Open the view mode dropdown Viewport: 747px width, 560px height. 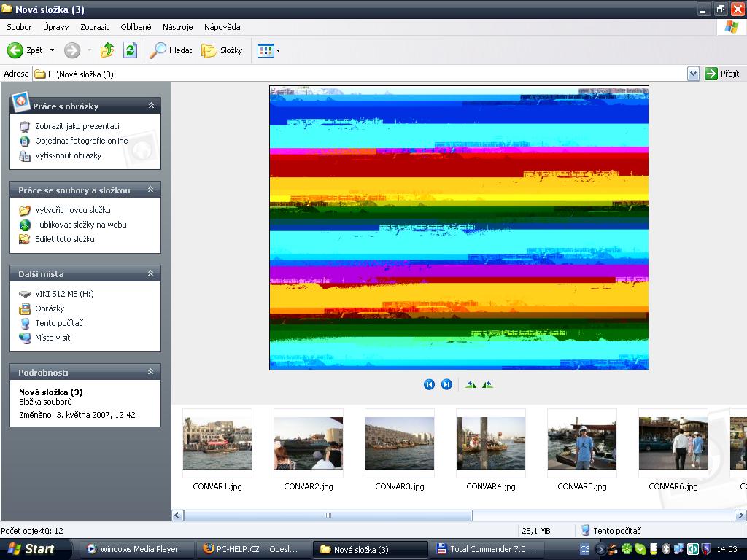(x=268, y=50)
